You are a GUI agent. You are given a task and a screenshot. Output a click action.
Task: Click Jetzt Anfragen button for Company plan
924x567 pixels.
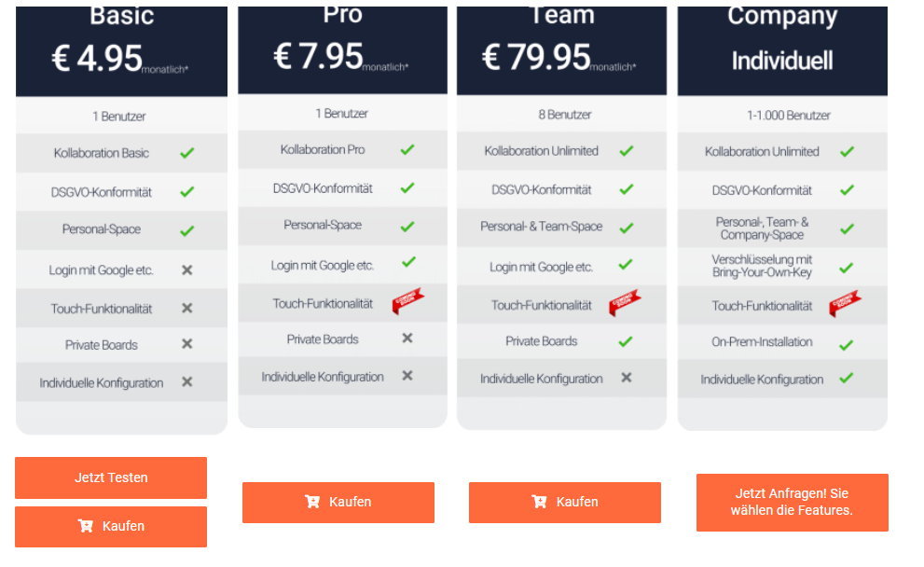pos(792,502)
